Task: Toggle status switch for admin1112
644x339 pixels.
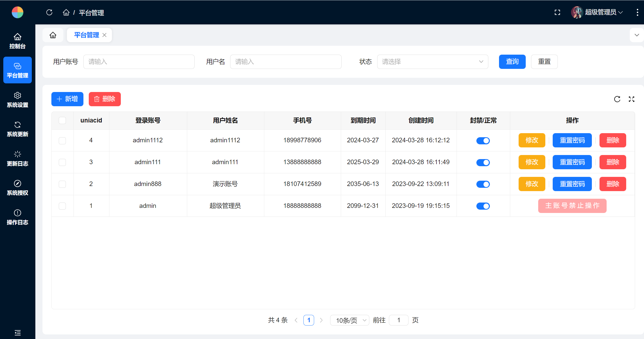Action: coord(483,141)
